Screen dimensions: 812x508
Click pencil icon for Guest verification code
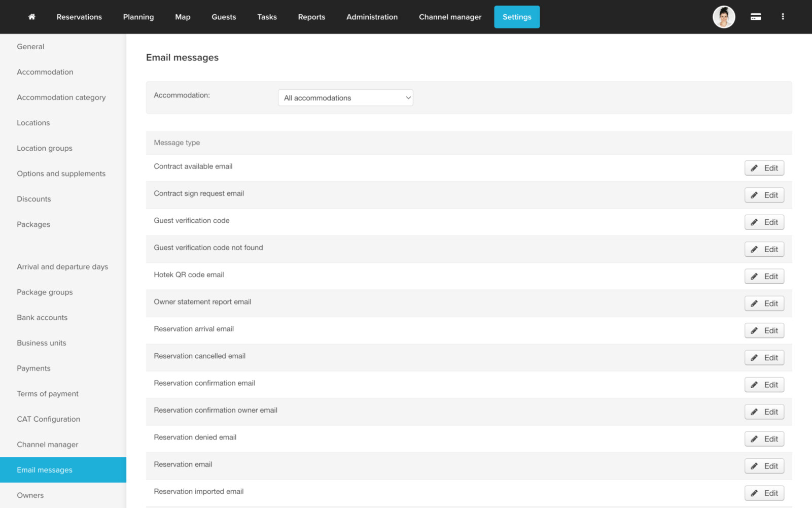(x=754, y=222)
